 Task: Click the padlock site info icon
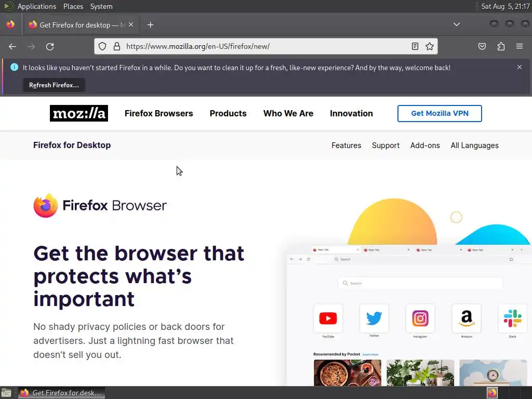(117, 46)
